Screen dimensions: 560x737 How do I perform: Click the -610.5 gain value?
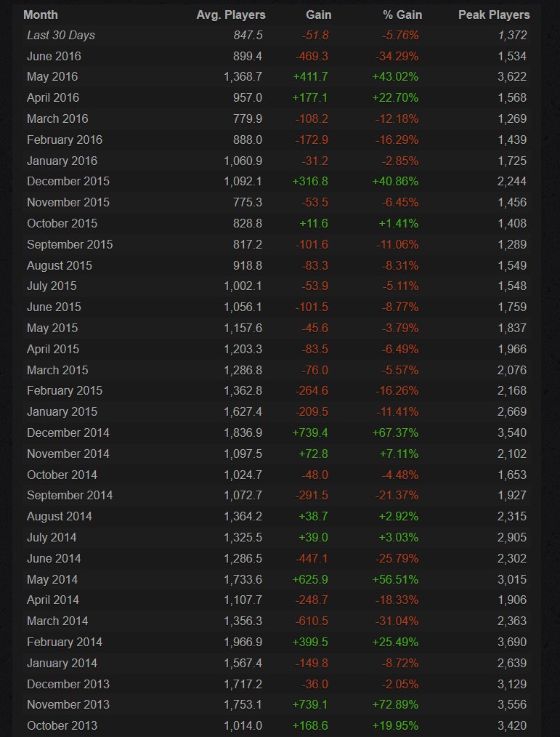pyautogui.click(x=312, y=621)
